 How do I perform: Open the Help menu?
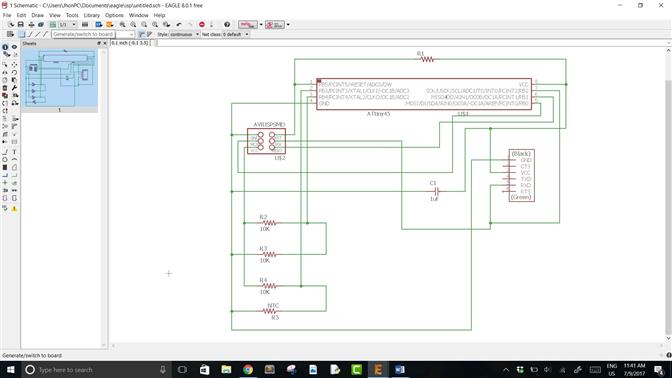[x=159, y=15]
